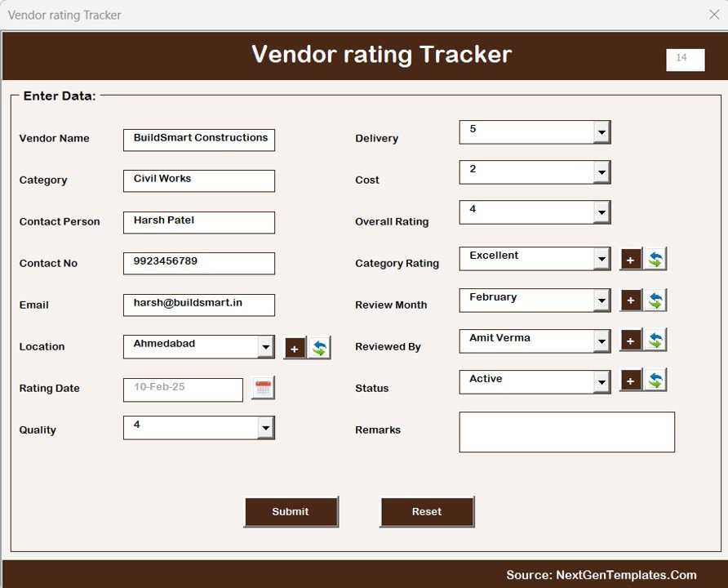Open the Rating Date calendar picker
The width and height of the screenshot is (728, 588).
[263, 389]
